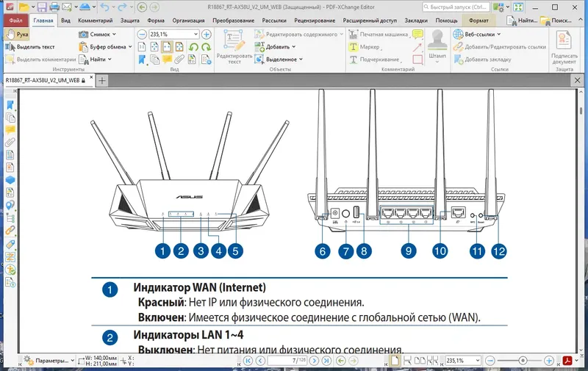Viewport: 588px width, 371px height.
Task: Toggle single page layout in status bar
Action: point(395,361)
